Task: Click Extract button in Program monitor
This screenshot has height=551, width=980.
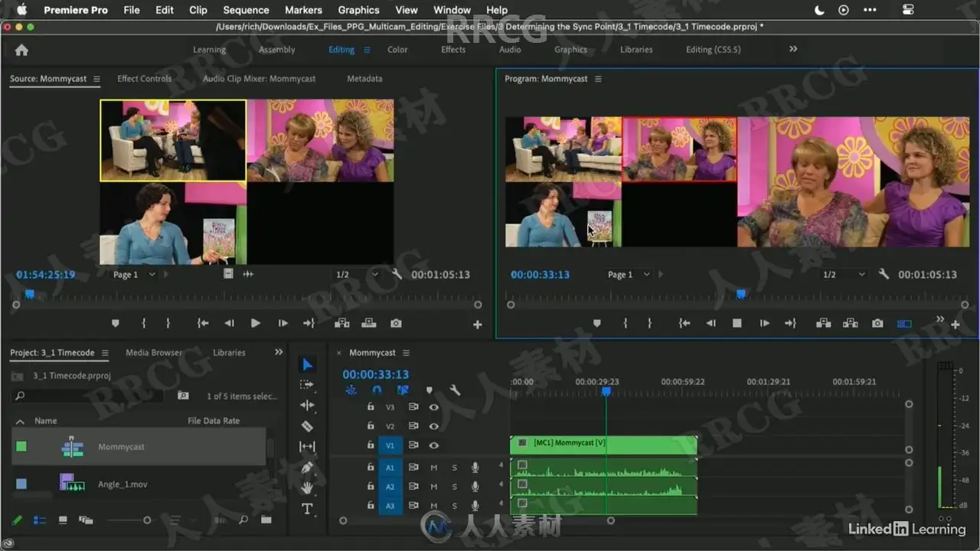Action: point(851,324)
